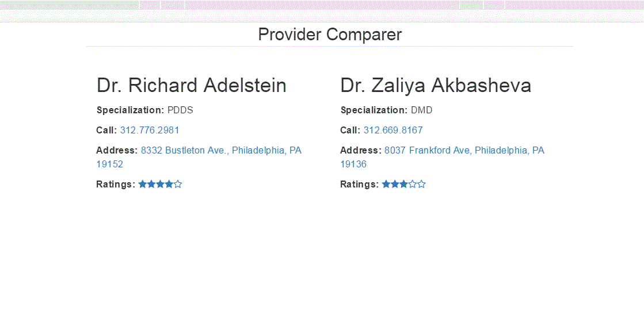
Task: Click second rating star for Dr. Zaliya Akbasheva
Action: coord(395,184)
